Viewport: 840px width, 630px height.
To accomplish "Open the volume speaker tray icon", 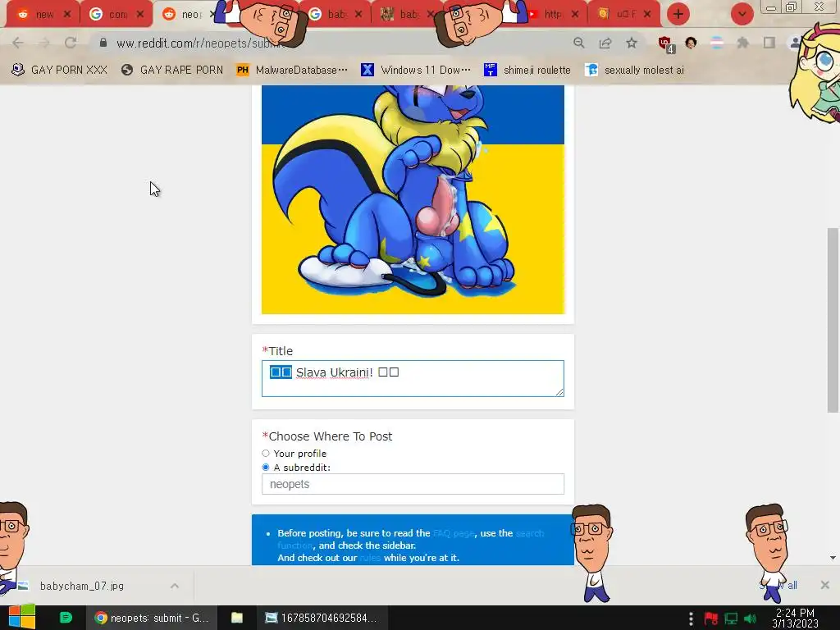I will pos(750,619).
